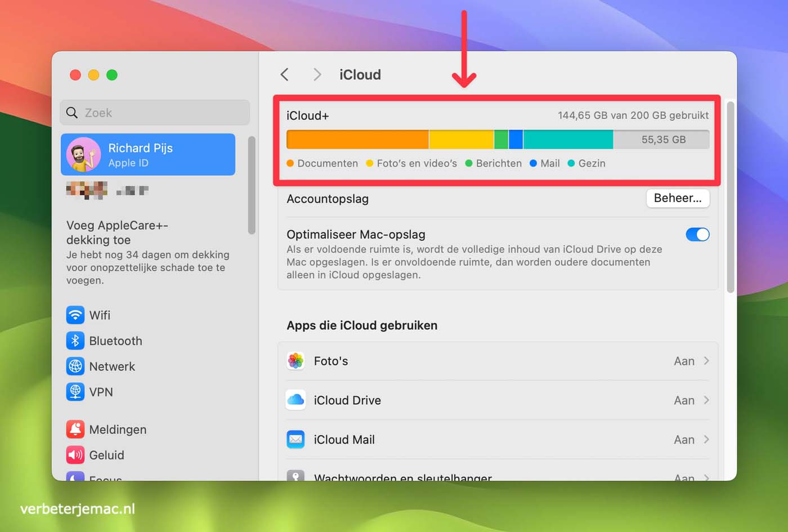Expand the Foto's row via its chevron

pos(707,361)
